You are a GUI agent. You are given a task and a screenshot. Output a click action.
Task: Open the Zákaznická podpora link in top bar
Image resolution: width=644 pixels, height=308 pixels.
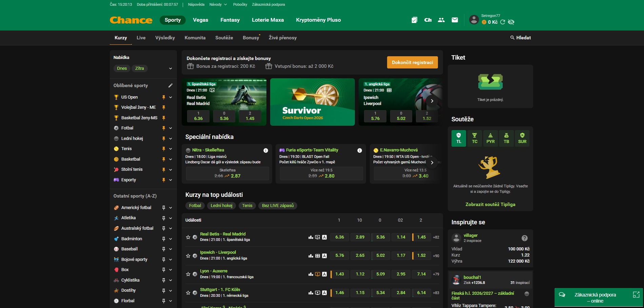pos(268,4)
